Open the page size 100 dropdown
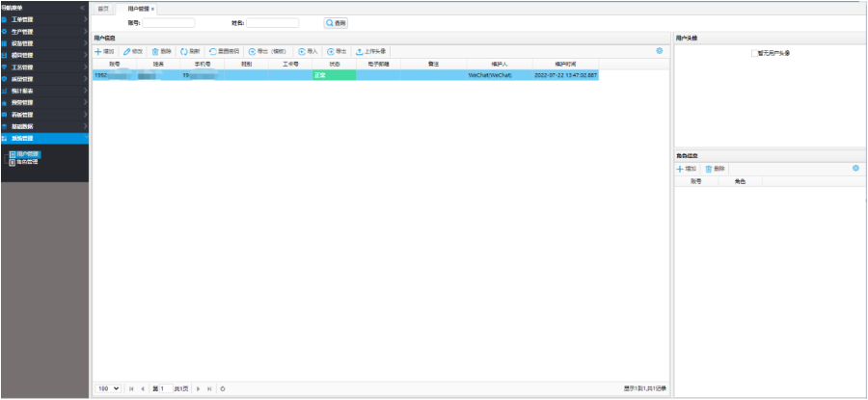 tap(108, 388)
